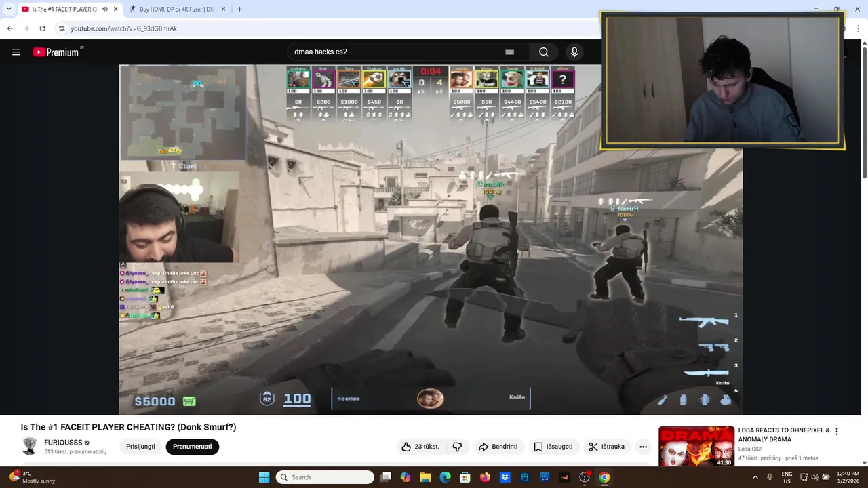Save the video with Išsaugoti button
868x488 pixels.
click(553, 447)
